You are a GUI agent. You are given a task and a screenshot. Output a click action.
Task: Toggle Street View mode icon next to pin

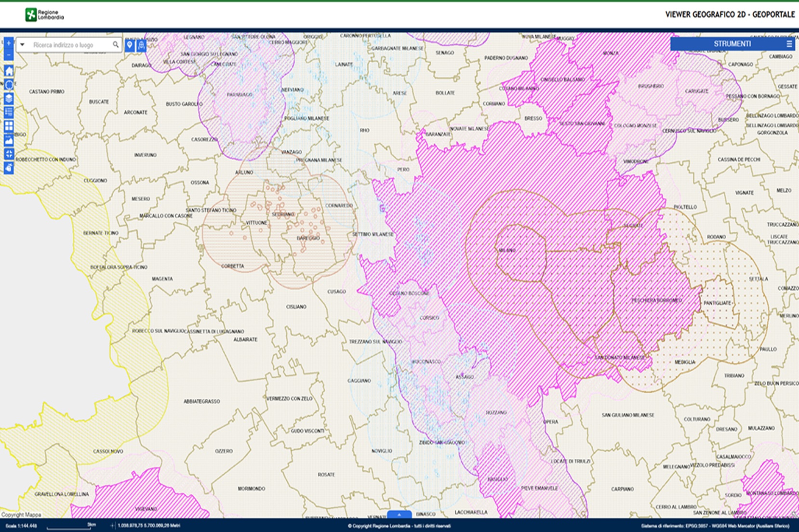tap(141, 44)
